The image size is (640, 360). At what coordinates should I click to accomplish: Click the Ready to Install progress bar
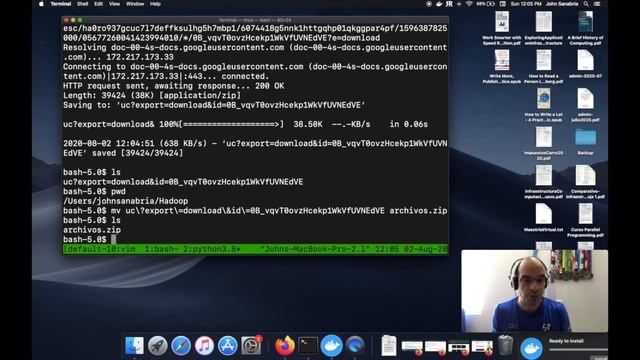(x=578, y=349)
